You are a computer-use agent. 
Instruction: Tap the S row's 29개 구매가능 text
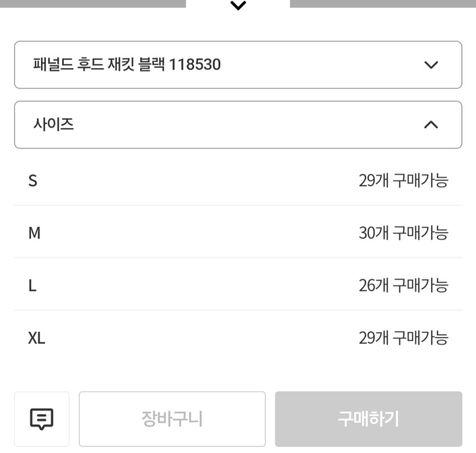coord(403,181)
